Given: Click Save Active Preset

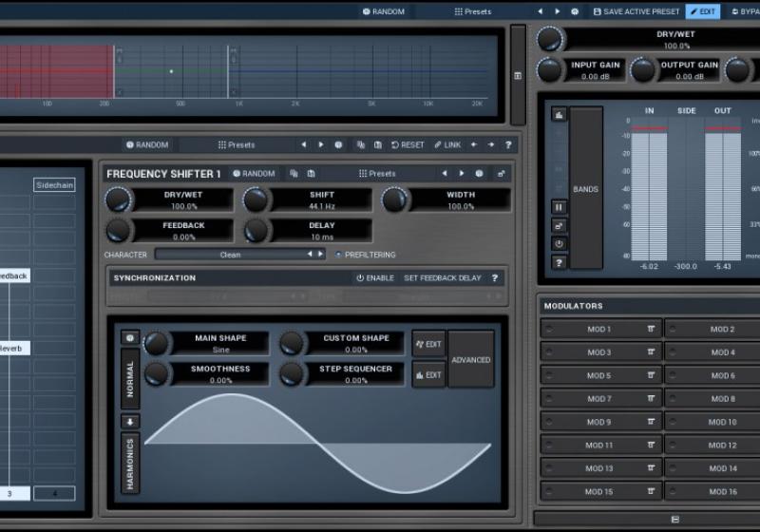Looking at the screenshot, I should [636, 11].
